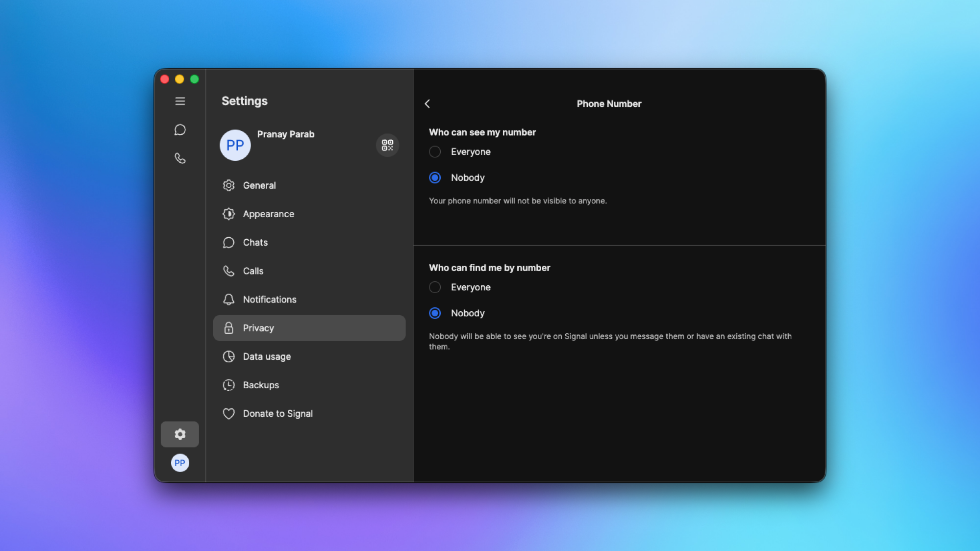980x551 pixels.
Task: Click the Settings gear icon
Action: coord(180,434)
